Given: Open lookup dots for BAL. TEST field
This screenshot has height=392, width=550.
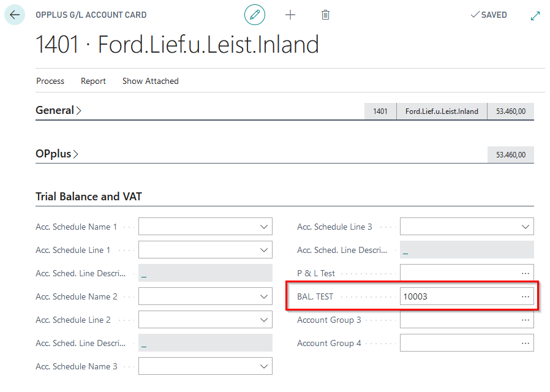Looking at the screenshot, I should 525,296.
